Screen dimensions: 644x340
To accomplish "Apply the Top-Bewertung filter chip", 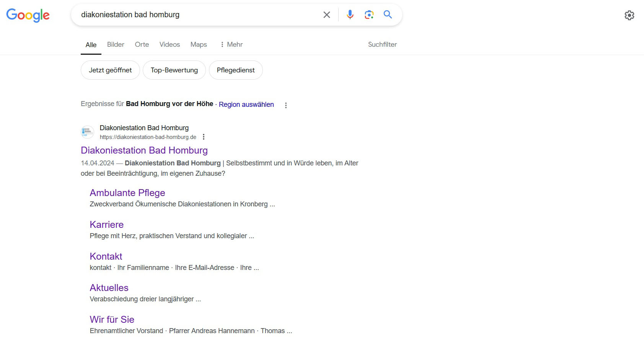I will [174, 70].
